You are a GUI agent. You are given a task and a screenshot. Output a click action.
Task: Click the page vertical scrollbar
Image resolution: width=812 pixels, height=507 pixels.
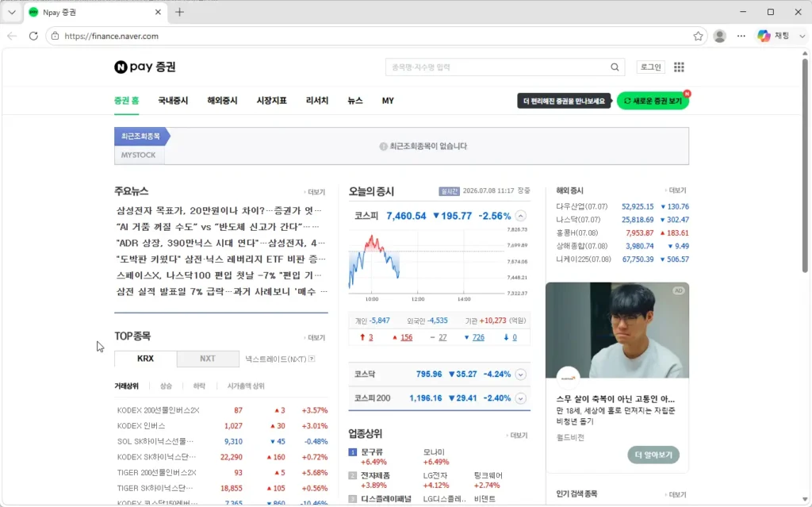click(805, 166)
